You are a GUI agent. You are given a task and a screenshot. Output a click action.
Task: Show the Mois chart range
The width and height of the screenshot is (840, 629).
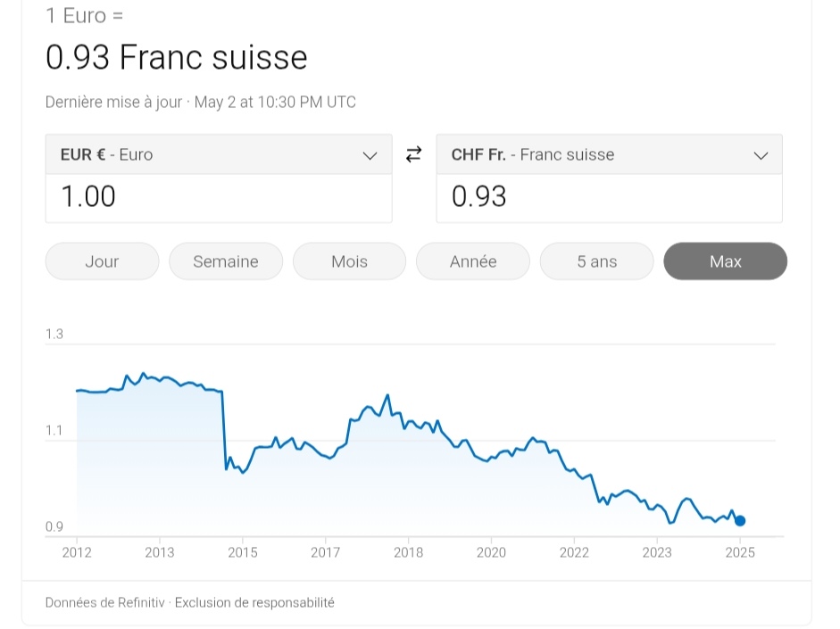[349, 261]
